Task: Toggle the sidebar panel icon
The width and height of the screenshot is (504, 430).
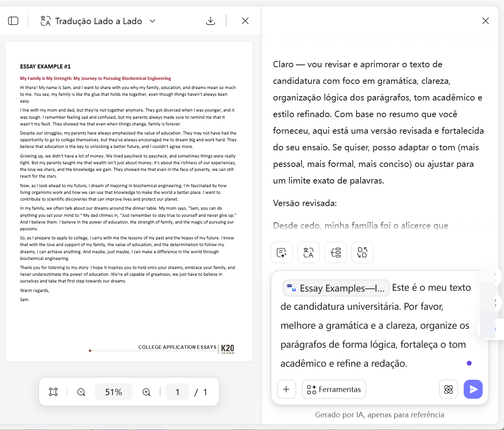Action: point(13,21)
